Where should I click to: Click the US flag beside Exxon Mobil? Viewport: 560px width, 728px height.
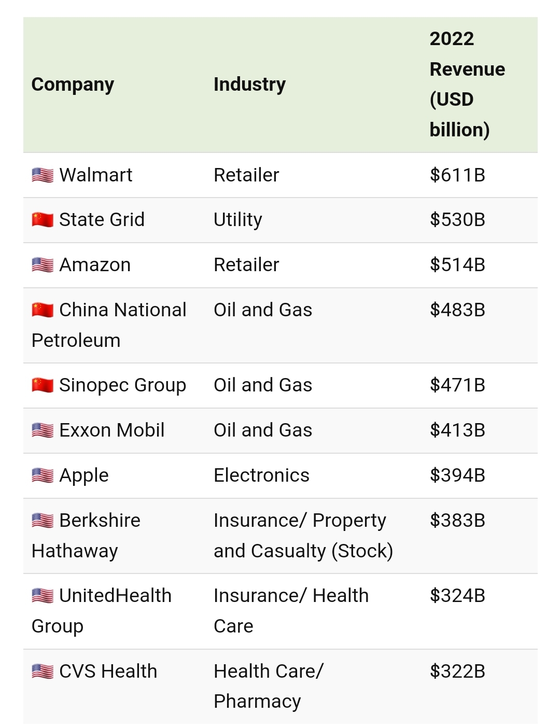tap(43, 430)
